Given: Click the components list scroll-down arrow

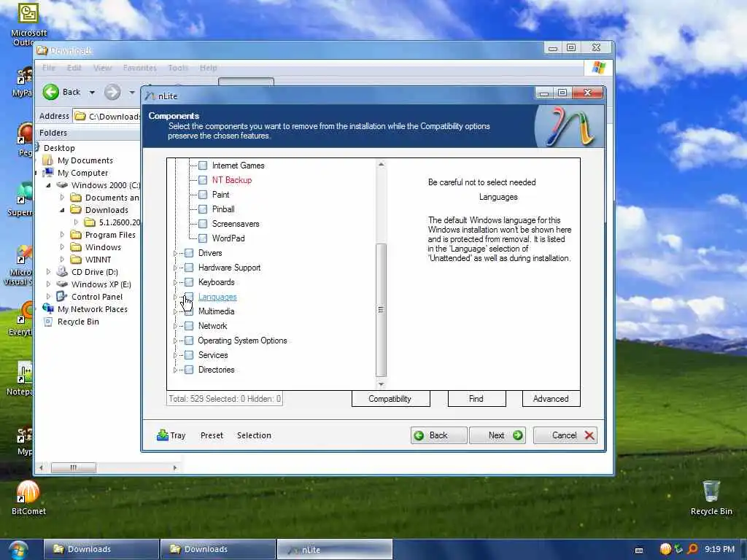Looking at the screenshot, I should tap(381, 384).
